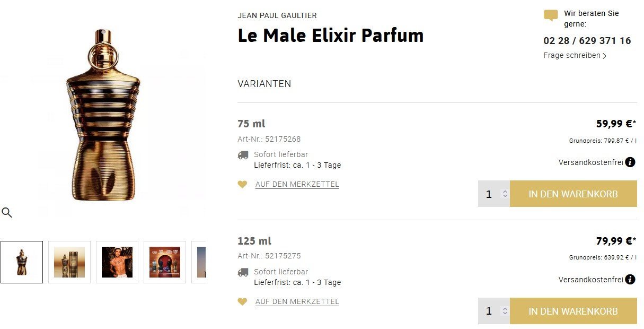
Task: Select third thumbnail showing the sailor model
Action: tap(117, 262)
